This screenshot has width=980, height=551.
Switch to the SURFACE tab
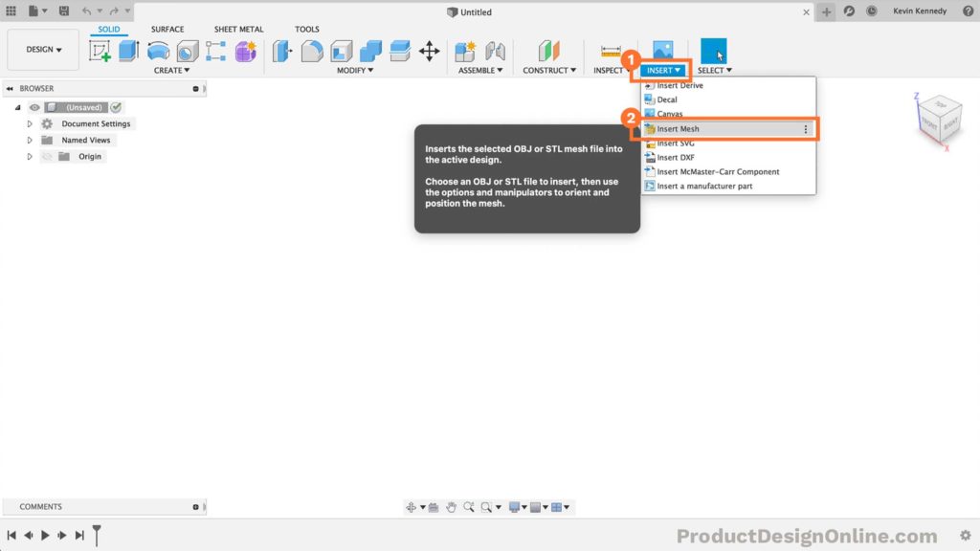click(x=167, y=29)
